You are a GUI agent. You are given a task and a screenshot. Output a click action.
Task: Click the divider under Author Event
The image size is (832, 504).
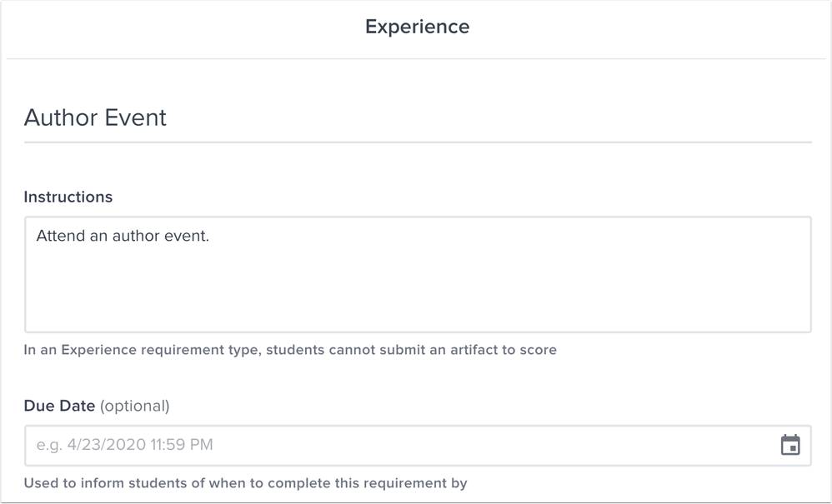click(x=416, y=146)
